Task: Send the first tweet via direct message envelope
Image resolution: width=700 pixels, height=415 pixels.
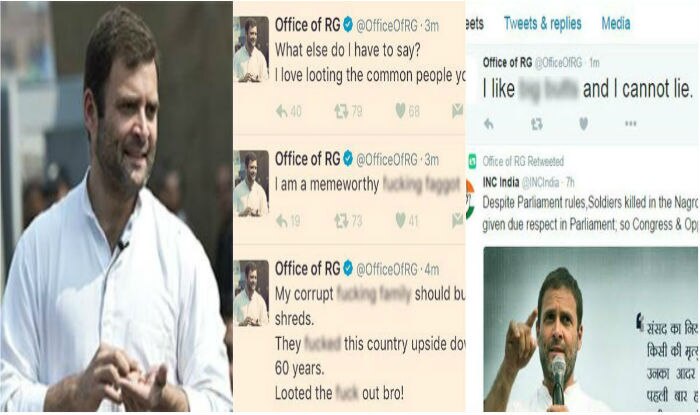Action: (x=458, y=111)
